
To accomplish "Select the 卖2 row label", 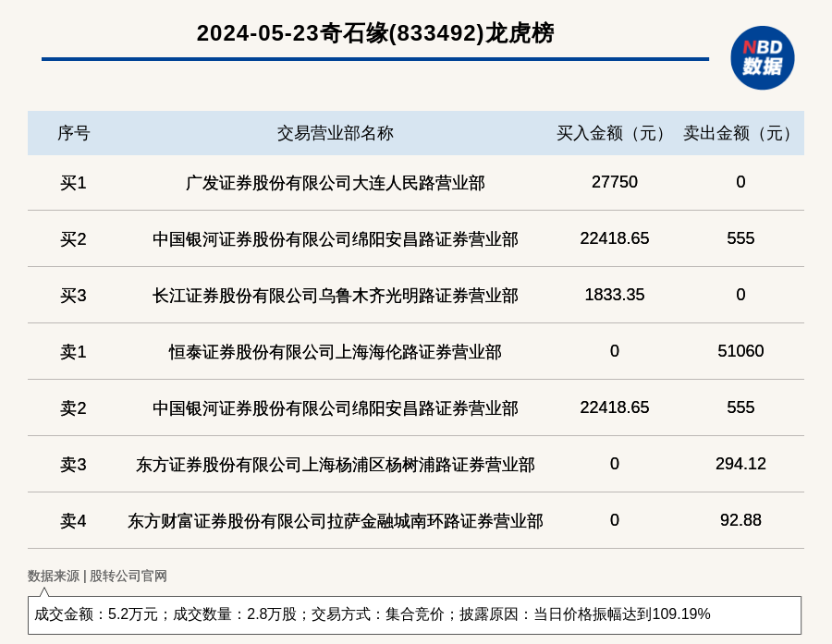I will coord(73,408).
